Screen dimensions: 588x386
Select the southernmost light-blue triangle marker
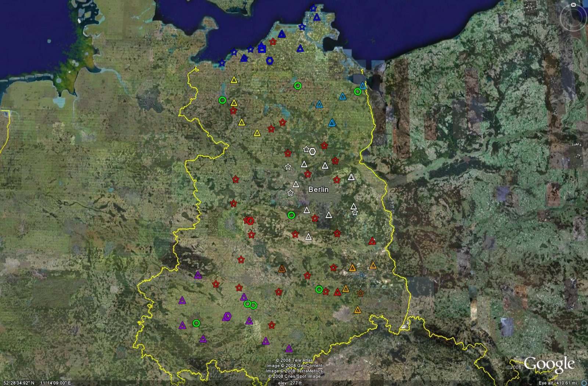coord(332,123)
